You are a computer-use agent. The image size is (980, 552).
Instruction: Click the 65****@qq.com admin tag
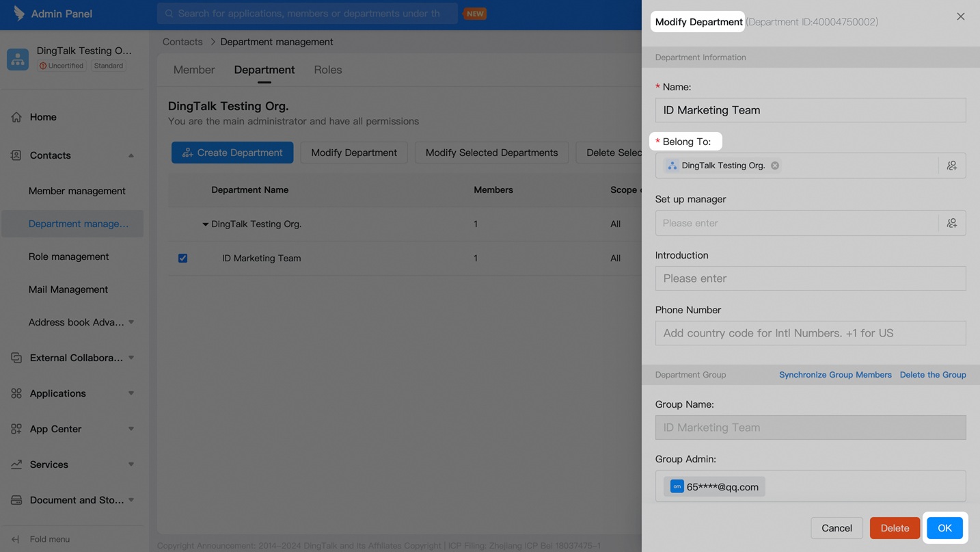(x=715, y=486)
